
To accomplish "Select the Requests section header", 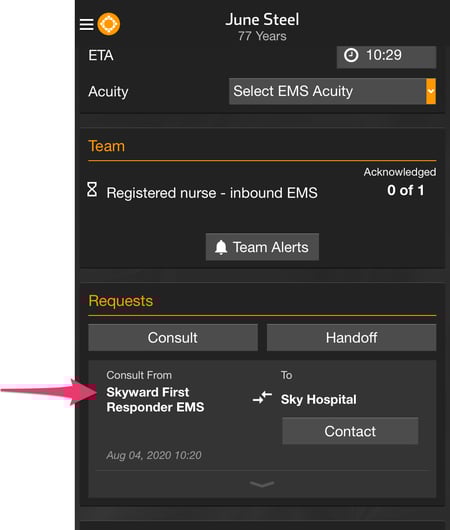I will [121, 301].
